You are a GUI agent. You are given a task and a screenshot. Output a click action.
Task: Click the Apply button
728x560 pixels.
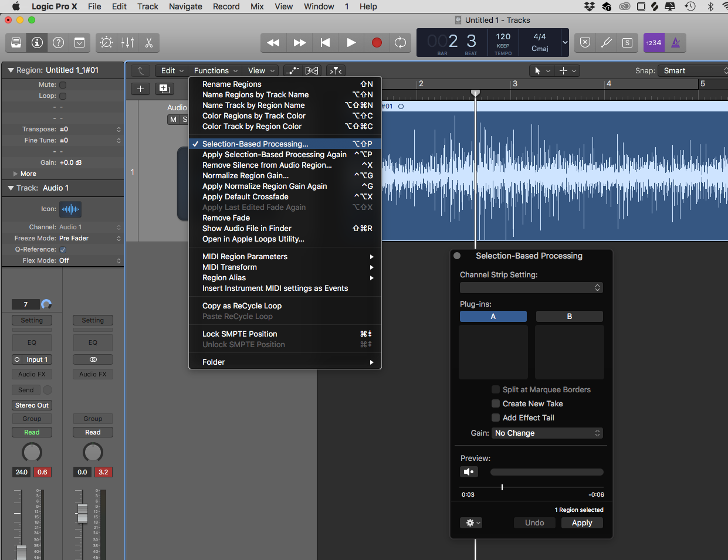(x=581, y=522)
